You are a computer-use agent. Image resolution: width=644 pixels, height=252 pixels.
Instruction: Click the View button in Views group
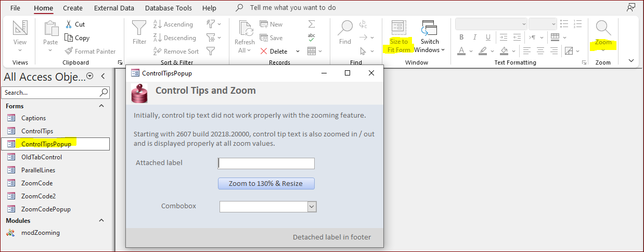click(20, 36)
